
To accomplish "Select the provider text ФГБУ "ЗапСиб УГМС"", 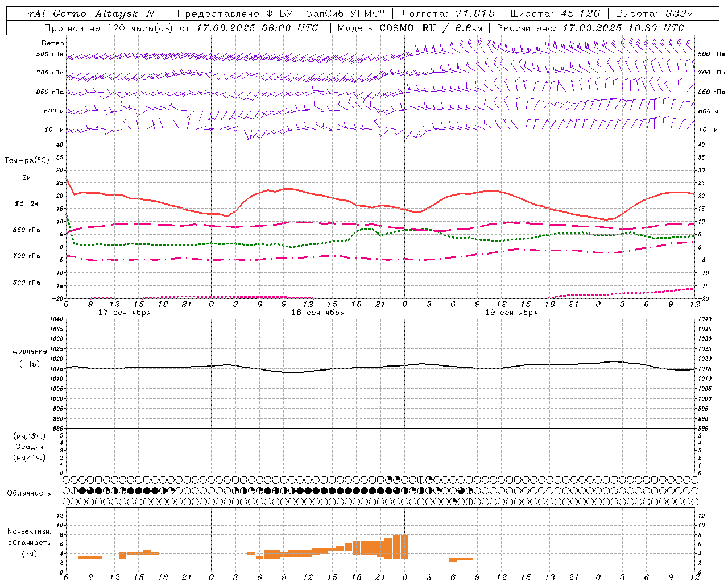I will [x=326, y=14].
